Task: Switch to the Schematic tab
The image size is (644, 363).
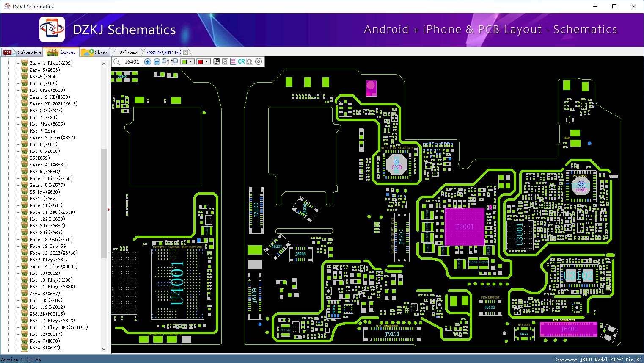Action: (x=22, y=53)
